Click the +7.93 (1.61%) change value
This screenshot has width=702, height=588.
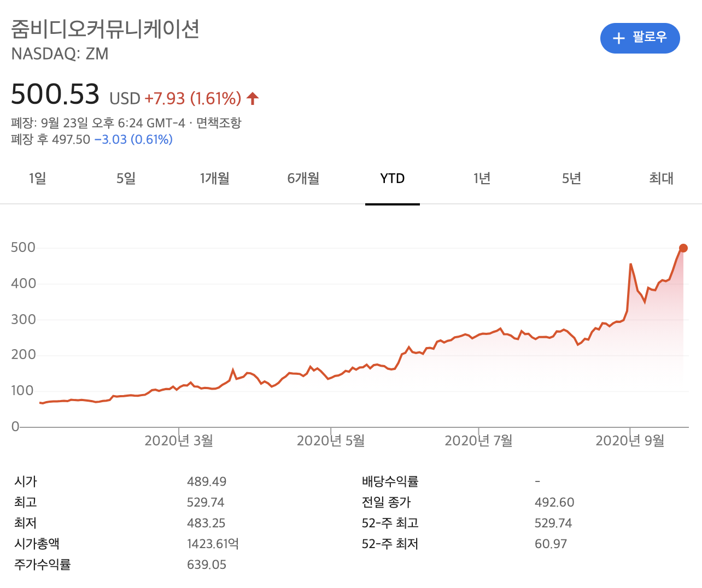coord(193,98)
